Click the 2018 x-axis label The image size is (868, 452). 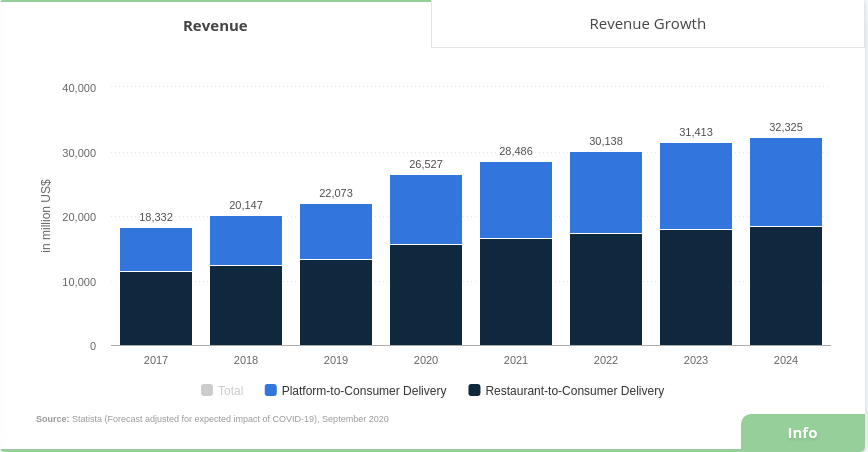[246, 360]
